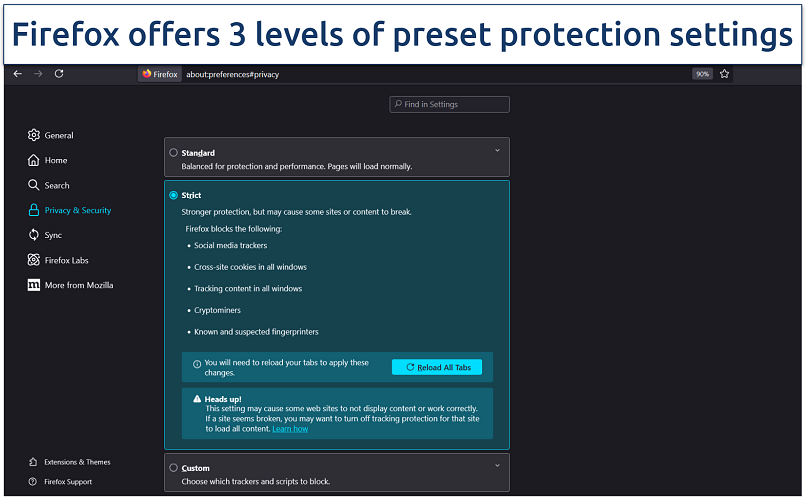Open Extensions & Themes link
The image size is (806, 500).
77,462
